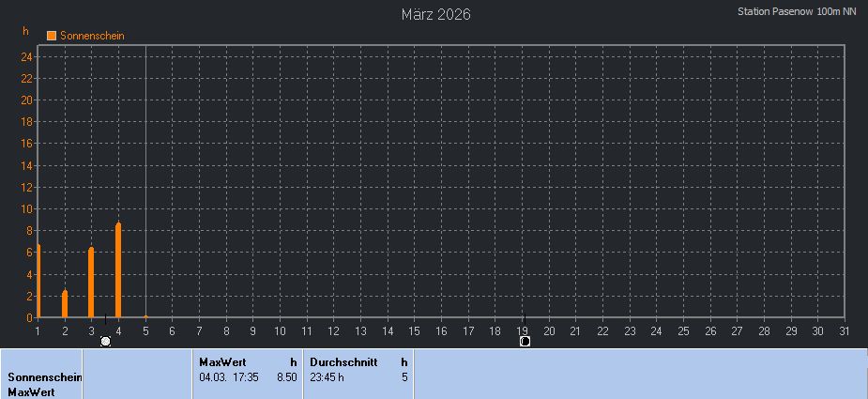Click the full moon icon near day 3
The image size is (868, 399).
(x=105, y=342)
